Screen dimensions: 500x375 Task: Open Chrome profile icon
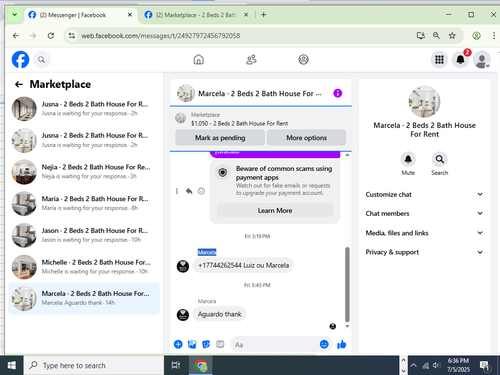(476, 36)
